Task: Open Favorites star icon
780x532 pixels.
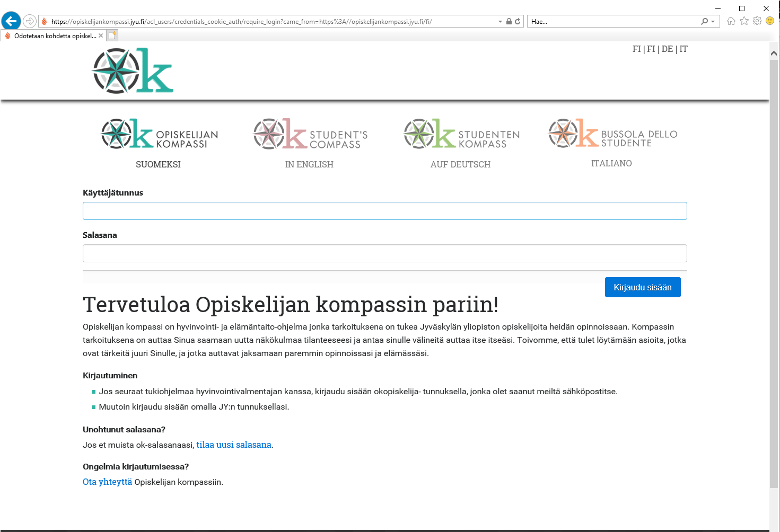Action: pos(744,21)
